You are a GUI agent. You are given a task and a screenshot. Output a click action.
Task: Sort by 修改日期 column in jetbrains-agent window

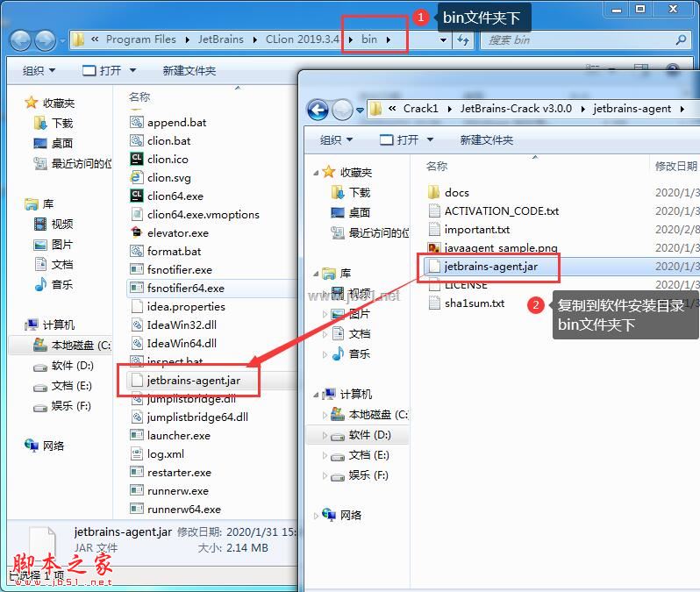click(676, 166)
